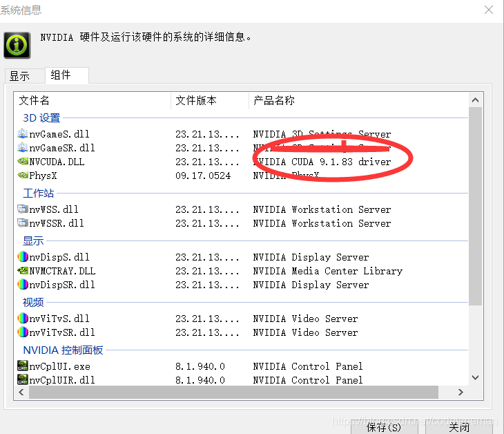This screenshot has width=504, height=434.
Task: Click the NVIDIA 控制面板 group header
Action: [63, 350]
